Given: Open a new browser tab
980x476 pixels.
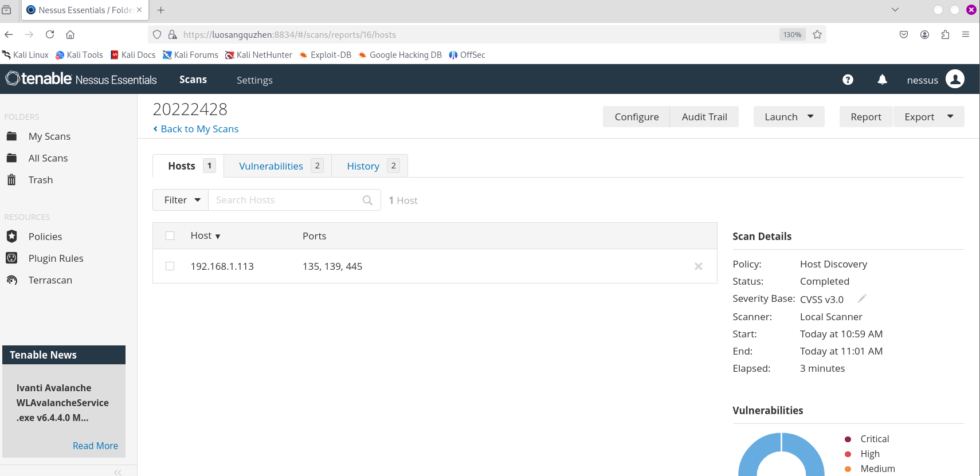Looking at the screenshot, I should (x=161, y=10).
